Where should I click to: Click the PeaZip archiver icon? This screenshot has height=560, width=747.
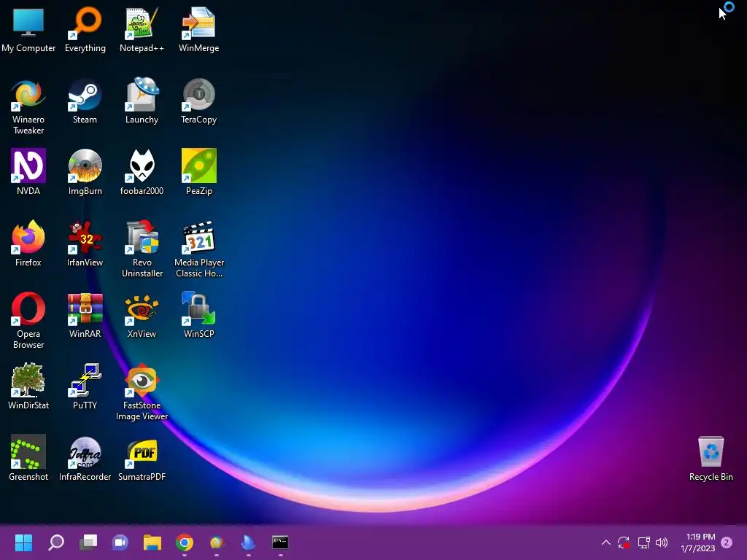click(198, 172)
